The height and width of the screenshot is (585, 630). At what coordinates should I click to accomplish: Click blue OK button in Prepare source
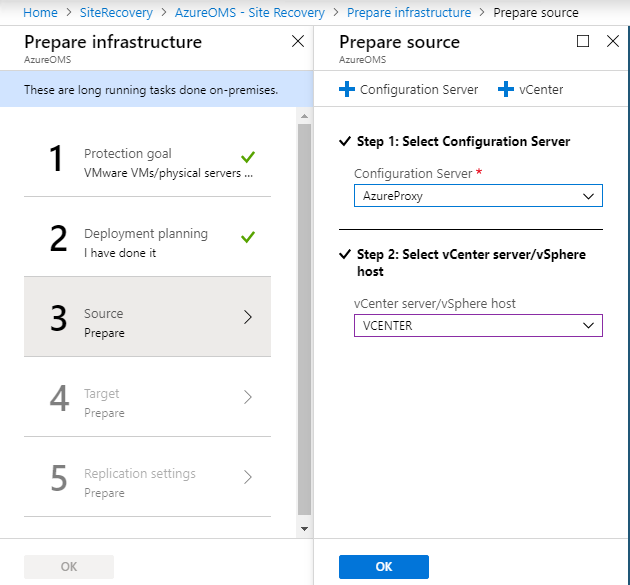click(384, 567)
